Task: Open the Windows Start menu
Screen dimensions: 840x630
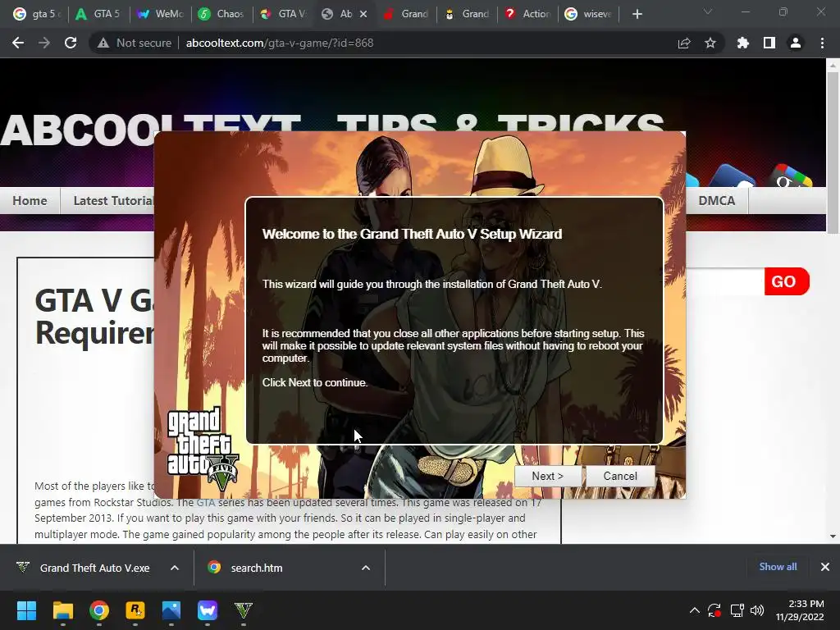Action: tap(26, 610)
